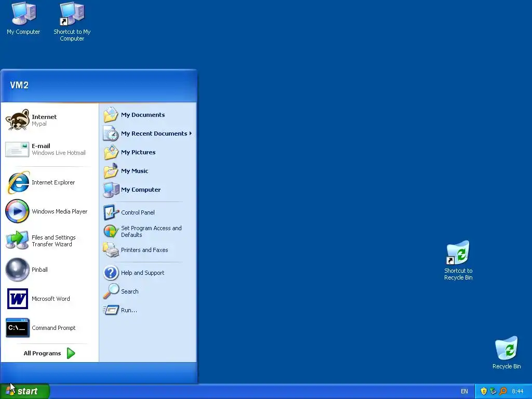Expand the My Recent Documents submenu arrow
This screenshot has height=399, width=532.
click(x=190, y=134)
